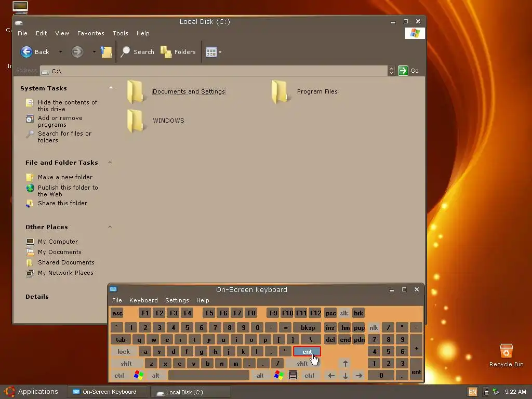Open the Keyboard menu in On-Screen Keyboard

pos(143,300)
